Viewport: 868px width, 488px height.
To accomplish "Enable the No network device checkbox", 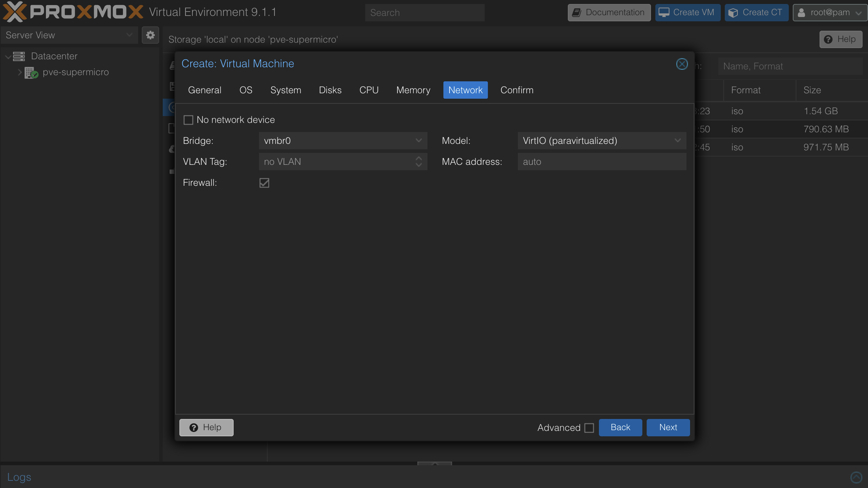I will [188, 120].
